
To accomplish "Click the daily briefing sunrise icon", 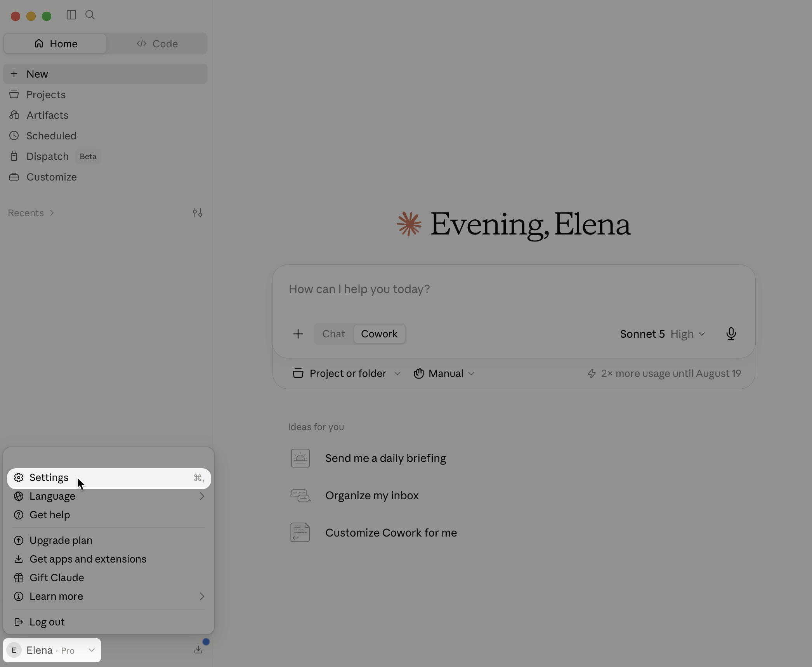I will [300, 458].
